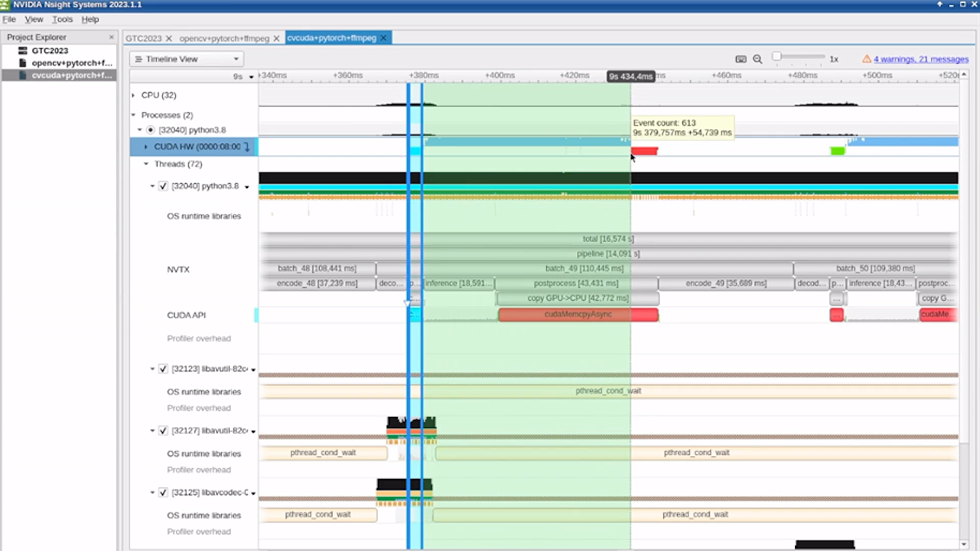Click the zoom out magnifier icon
980x551 pixels.
pos(757,59)
